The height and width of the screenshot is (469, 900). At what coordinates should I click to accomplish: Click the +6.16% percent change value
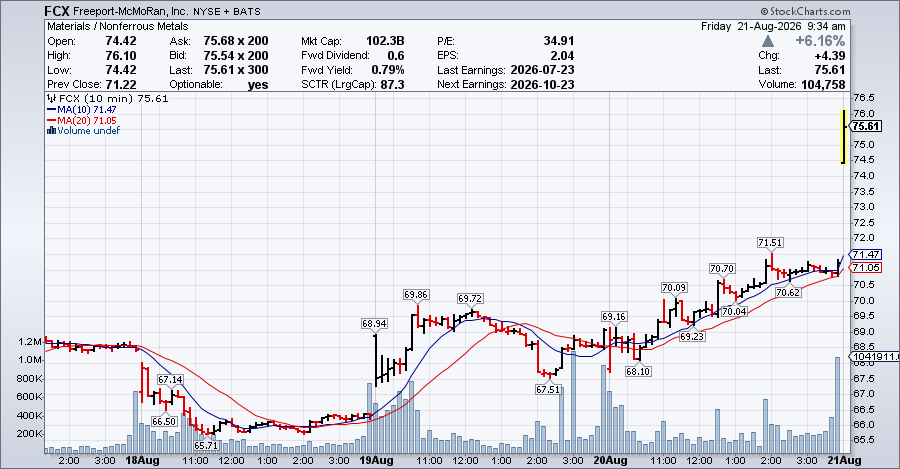pyautogui.click(x=820, y=41)
